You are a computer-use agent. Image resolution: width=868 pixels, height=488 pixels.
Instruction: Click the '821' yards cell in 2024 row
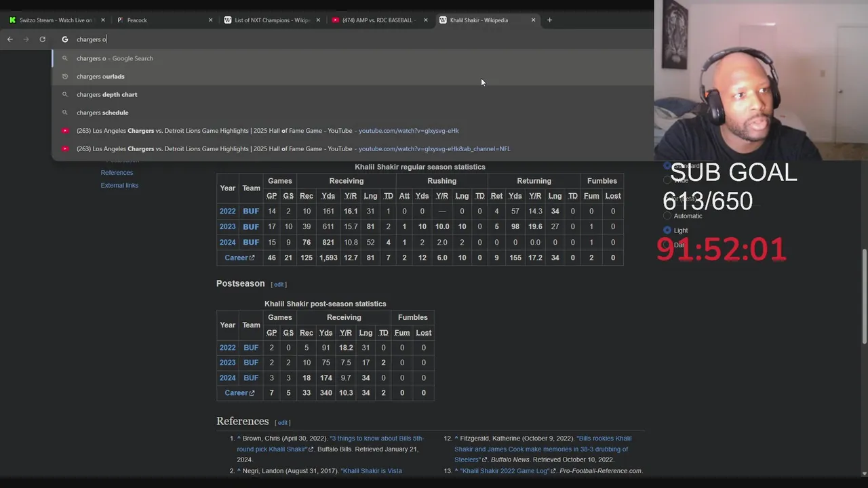tap(328, 243)
